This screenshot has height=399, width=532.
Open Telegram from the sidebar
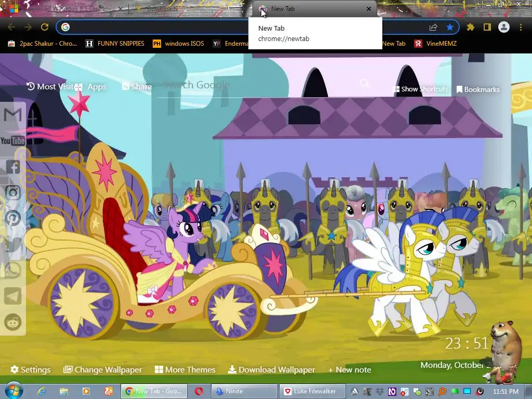click(x=12, y=296)
